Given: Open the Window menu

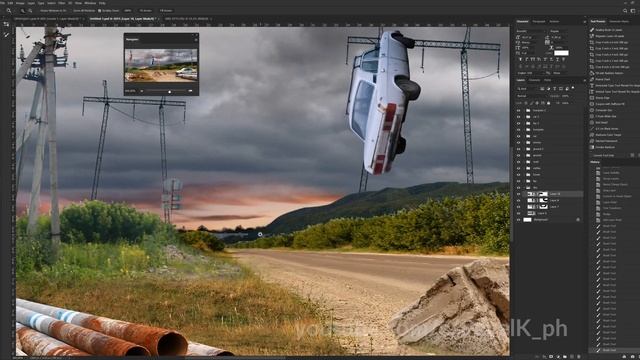Looking at the screenshot, I should [x=90, y=3].
